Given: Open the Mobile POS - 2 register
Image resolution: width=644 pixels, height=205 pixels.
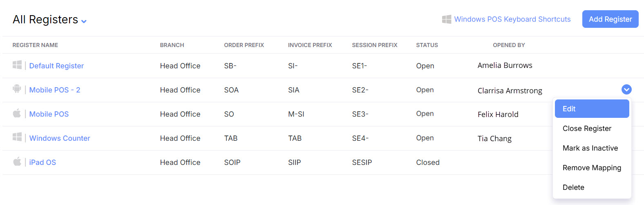Looking at the screenshot, I should (55, 90).
